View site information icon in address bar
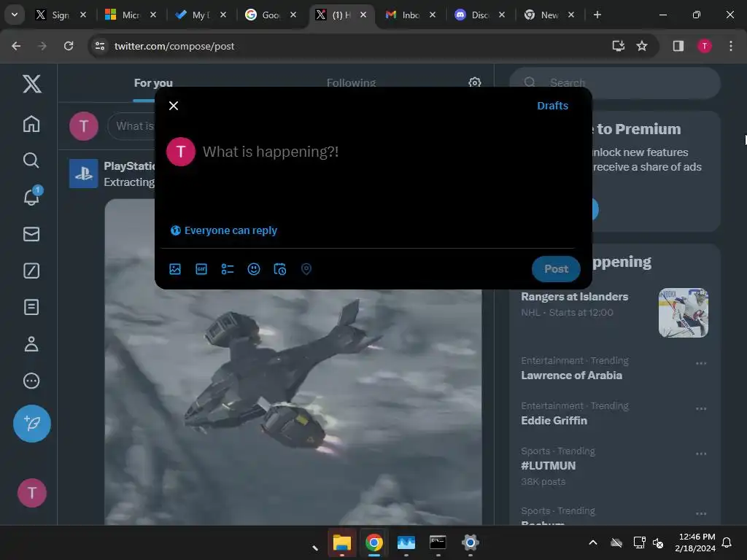This screenshot has height=560, width=747. (99, 46)
